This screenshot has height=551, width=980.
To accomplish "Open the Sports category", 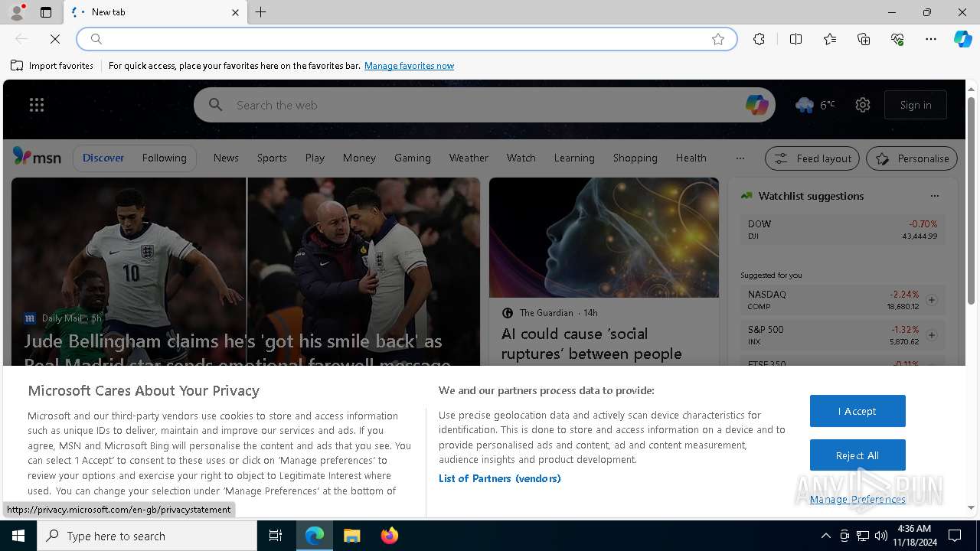I will [272, 158].
